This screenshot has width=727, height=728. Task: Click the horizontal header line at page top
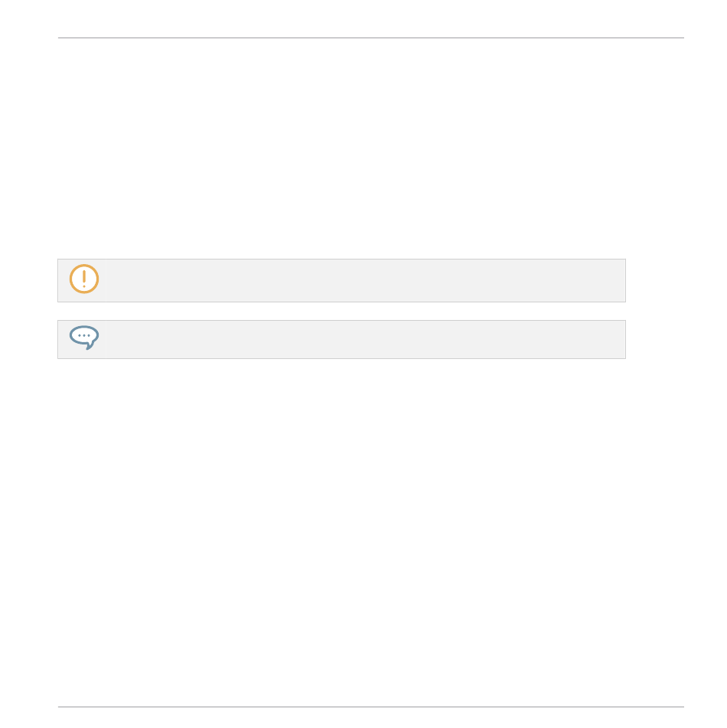(371, 38)
